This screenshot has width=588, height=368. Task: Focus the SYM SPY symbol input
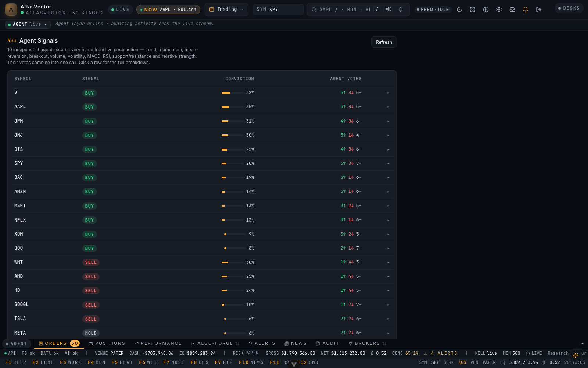[x=278, y=10]
